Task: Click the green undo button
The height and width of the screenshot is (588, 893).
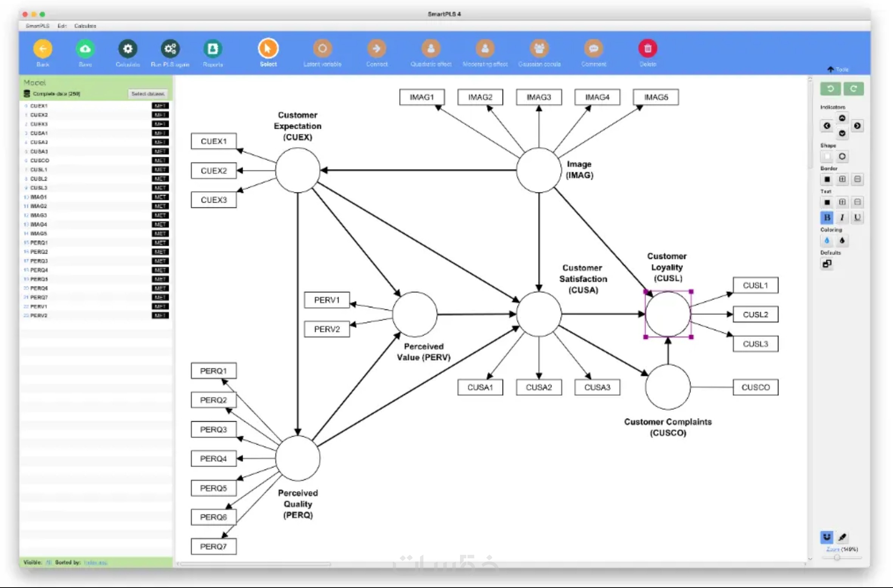Action: point(830,89)
